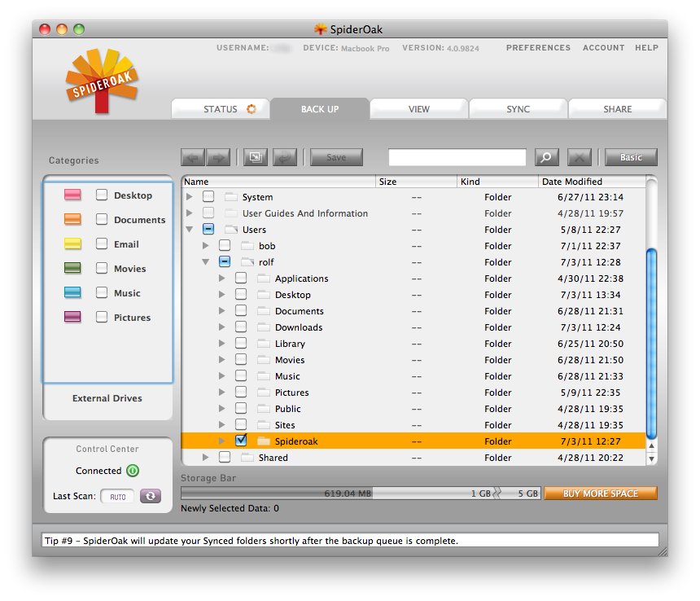Click inside the search text field
The width and height of the screenshot is (700, 601).
pos(457,157)
